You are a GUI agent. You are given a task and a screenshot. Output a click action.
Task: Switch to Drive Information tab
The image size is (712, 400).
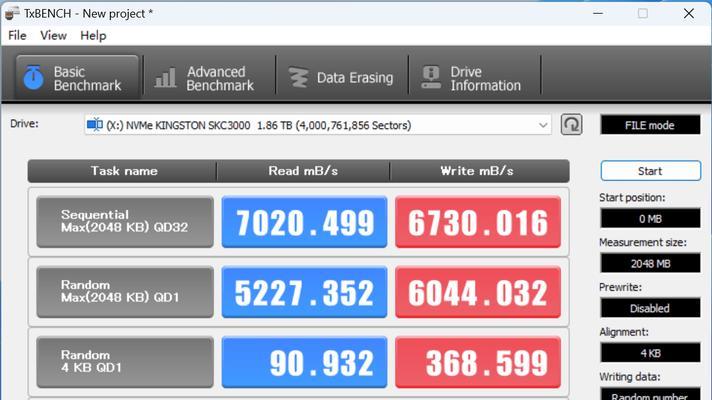(475, 77)
